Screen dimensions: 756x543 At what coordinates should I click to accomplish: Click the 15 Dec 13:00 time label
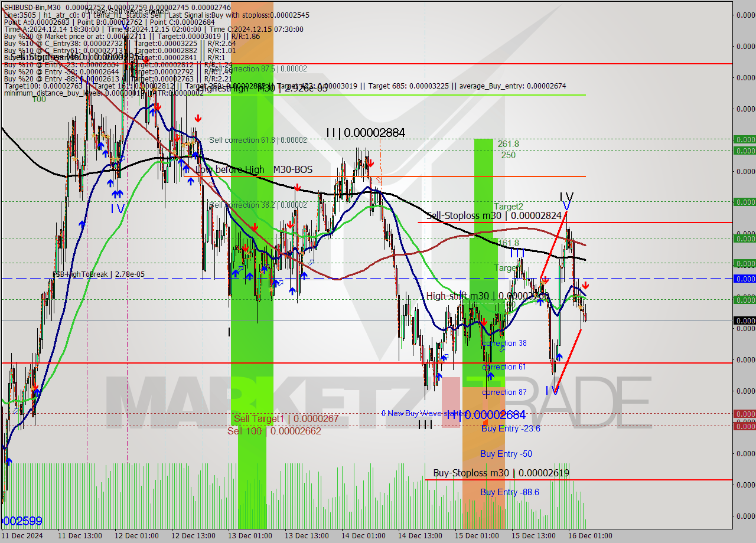[533, 536]
